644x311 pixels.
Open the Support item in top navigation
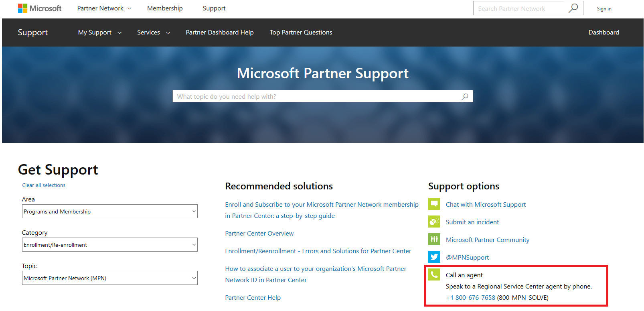tap(214, 8)
